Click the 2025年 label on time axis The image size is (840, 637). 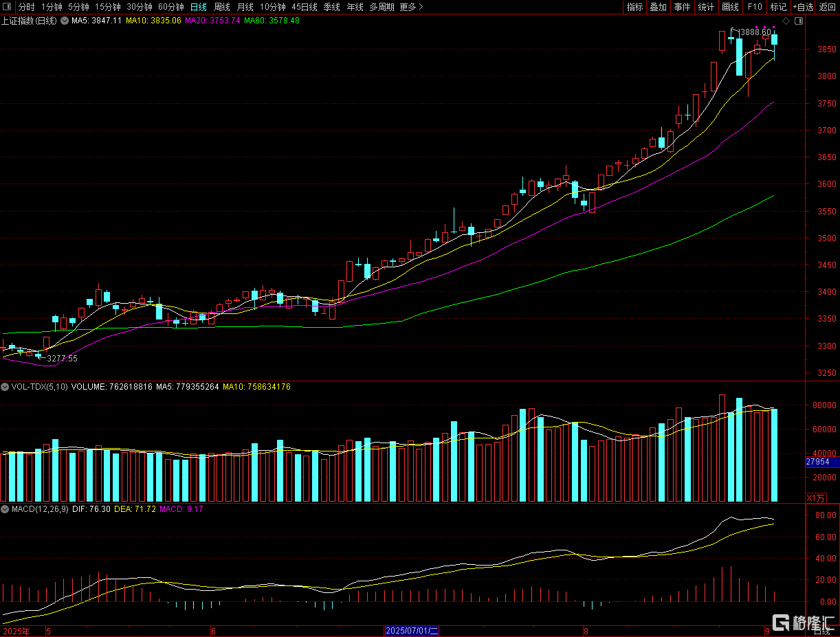click(16, 631)
